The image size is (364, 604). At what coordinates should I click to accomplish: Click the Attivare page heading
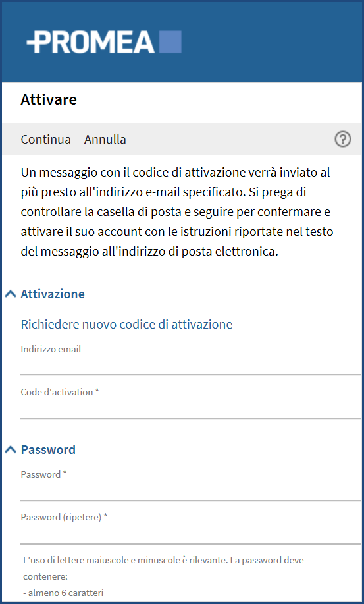(x=49, y=99)
